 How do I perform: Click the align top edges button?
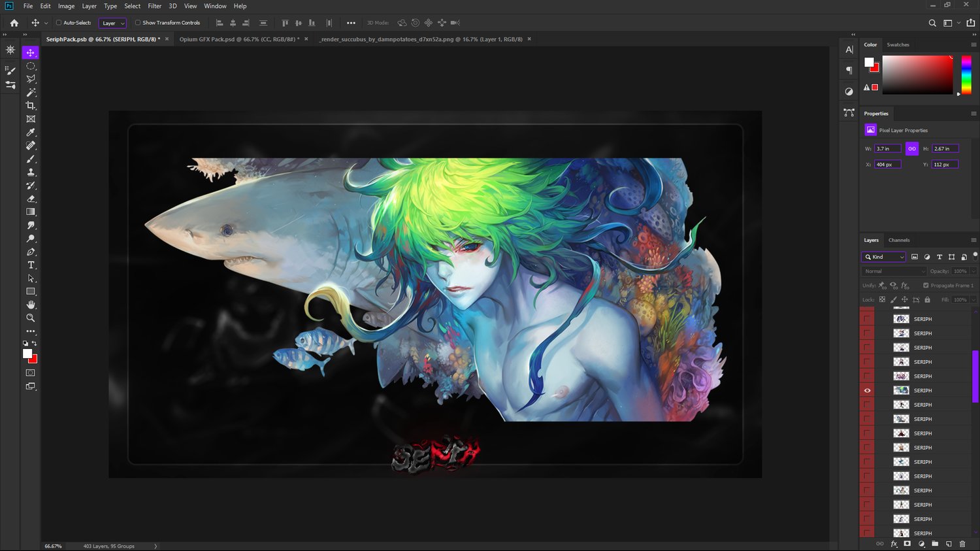coord(285,23)
